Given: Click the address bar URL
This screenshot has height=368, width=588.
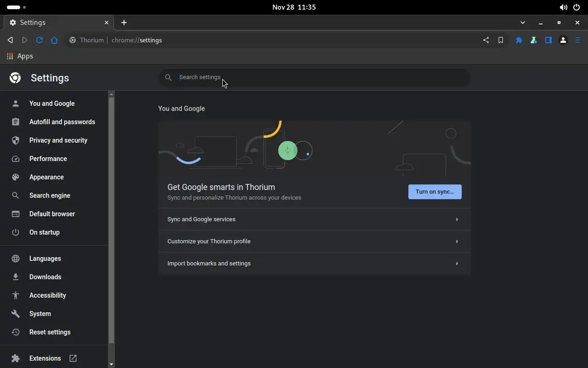Looking at the screenshot, I should tap(137, 40).
